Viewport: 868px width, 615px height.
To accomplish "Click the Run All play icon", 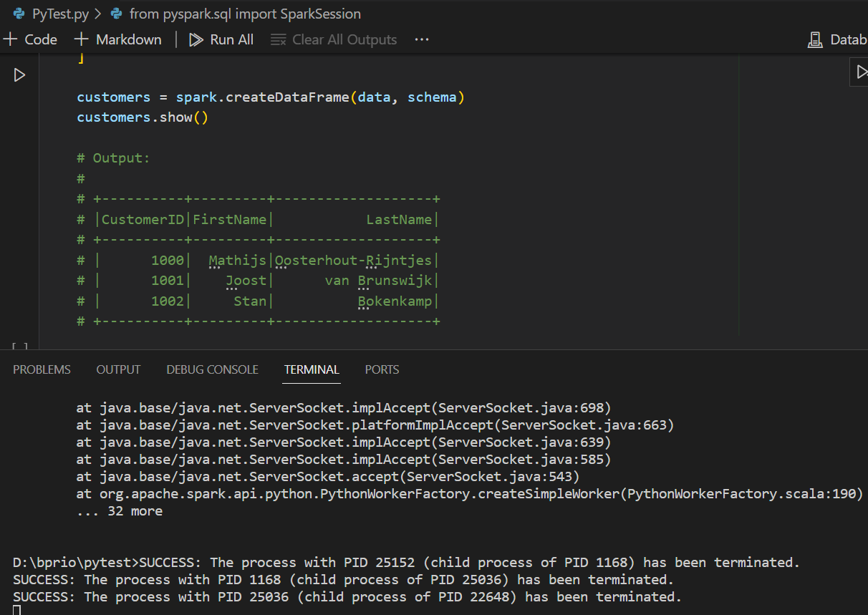I will [x=195, y=39].
